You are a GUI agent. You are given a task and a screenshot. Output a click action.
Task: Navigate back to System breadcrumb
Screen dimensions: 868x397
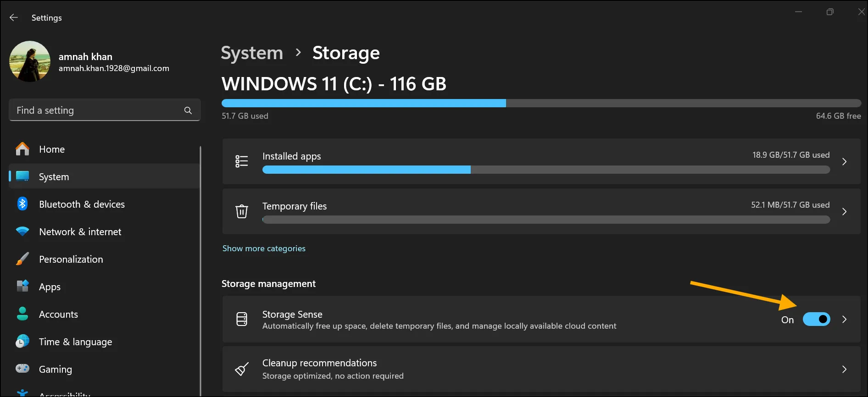click(251, 53)
